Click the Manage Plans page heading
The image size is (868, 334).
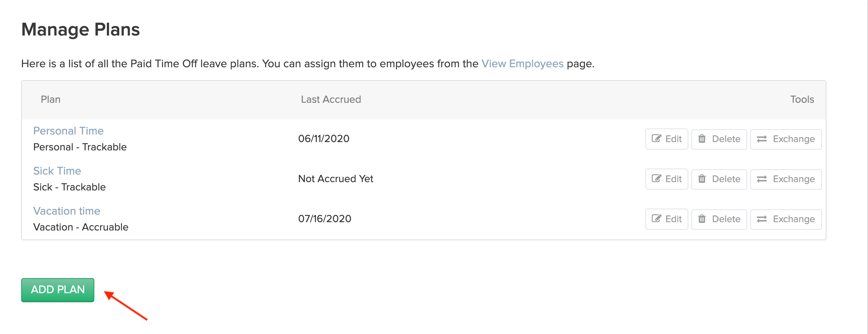click(80, 29)
